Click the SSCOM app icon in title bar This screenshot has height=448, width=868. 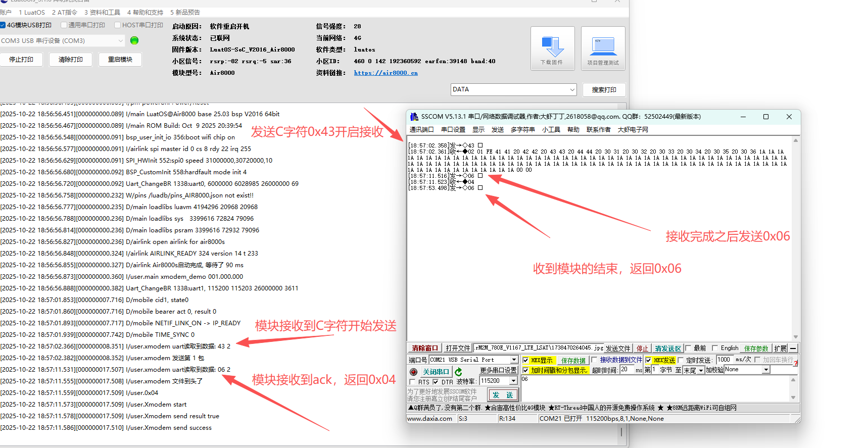pyautogui.click(x=414, y=117)
